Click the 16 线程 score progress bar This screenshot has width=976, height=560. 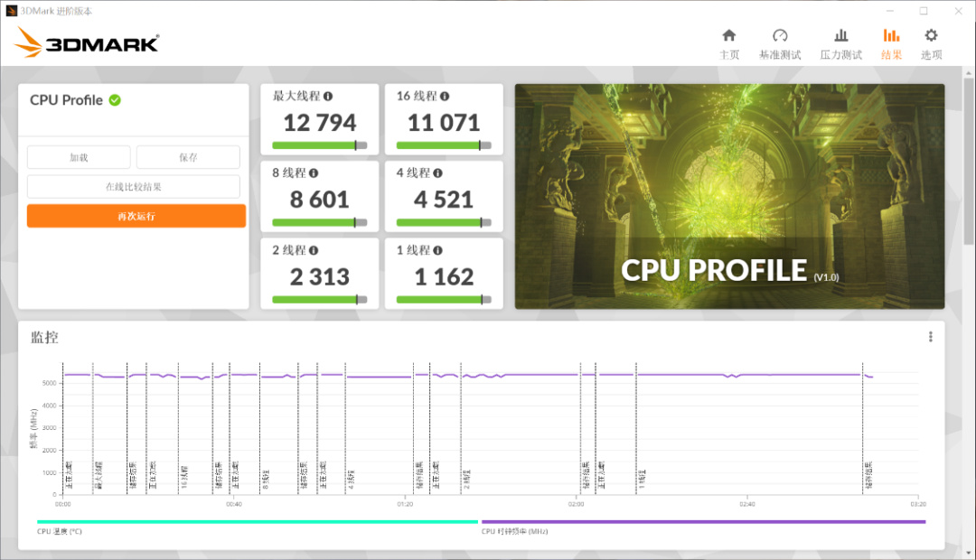click(x=444, y=145)
